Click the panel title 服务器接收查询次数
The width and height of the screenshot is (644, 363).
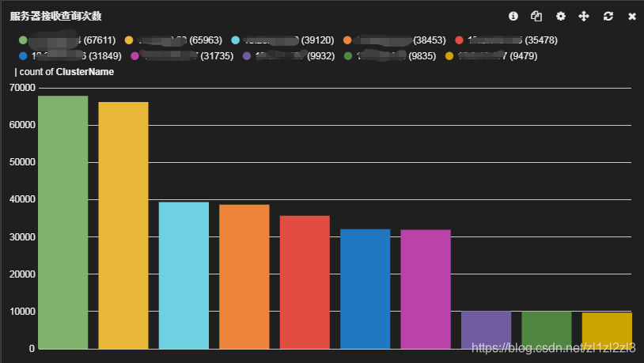55,16
